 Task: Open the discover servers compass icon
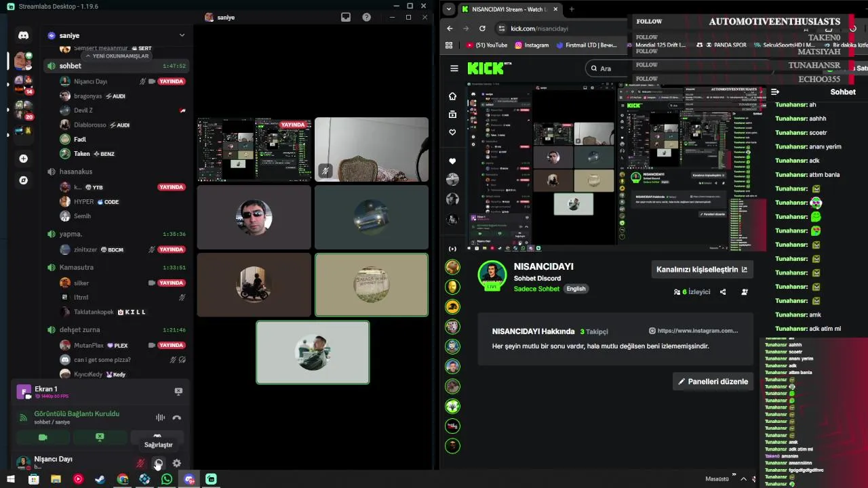point(24,180)
